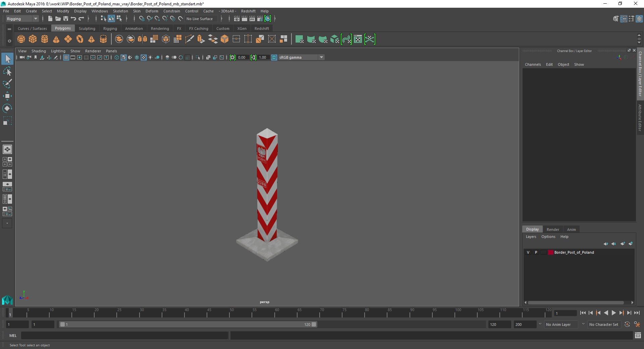Click the IPR render icon

point(252,19)
